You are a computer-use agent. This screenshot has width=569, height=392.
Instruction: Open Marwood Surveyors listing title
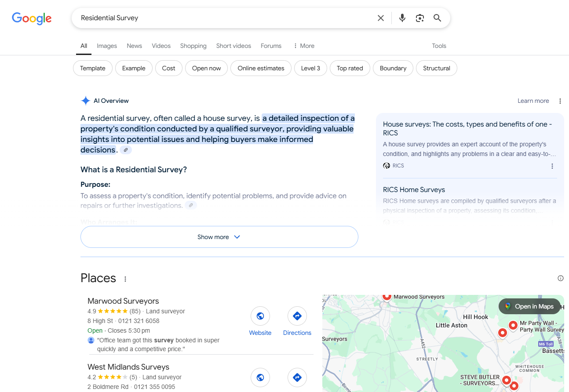pos(123,301)
